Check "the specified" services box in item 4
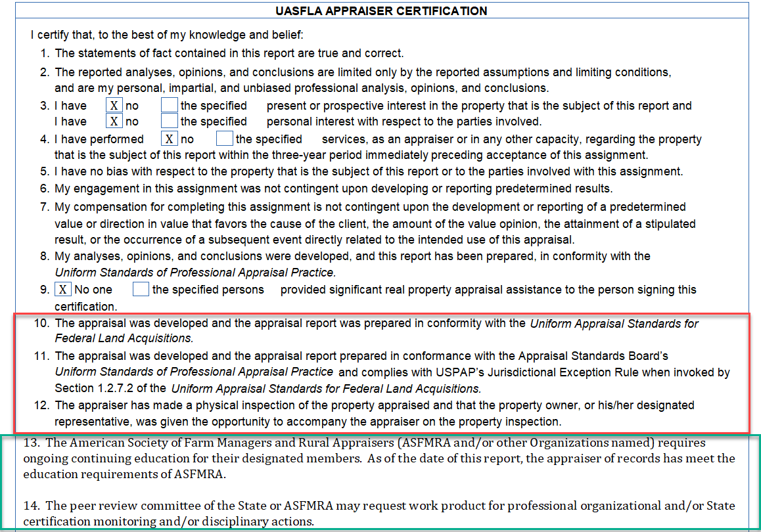Image resolution: width=761 pixels, height=532 pixels. [x=225, y=139]
